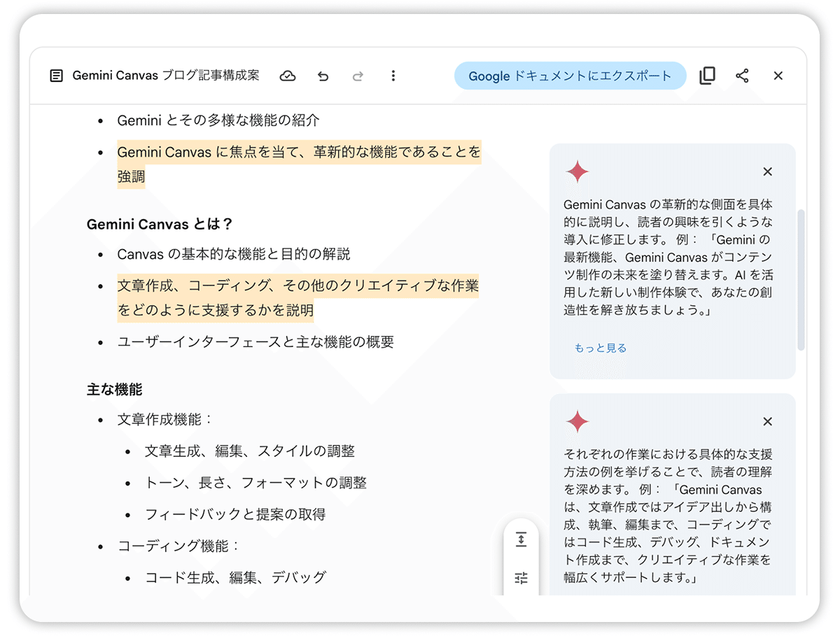The width and height of the screenshot is (840, 636).
Task: Click bullet 文章作成機能：
Action: pos(165,419)
